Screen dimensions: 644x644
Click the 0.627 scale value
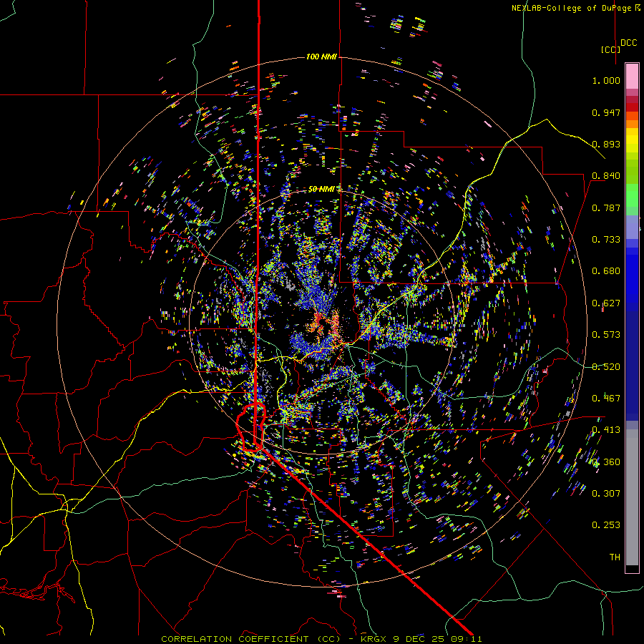(x=606, y=303)
